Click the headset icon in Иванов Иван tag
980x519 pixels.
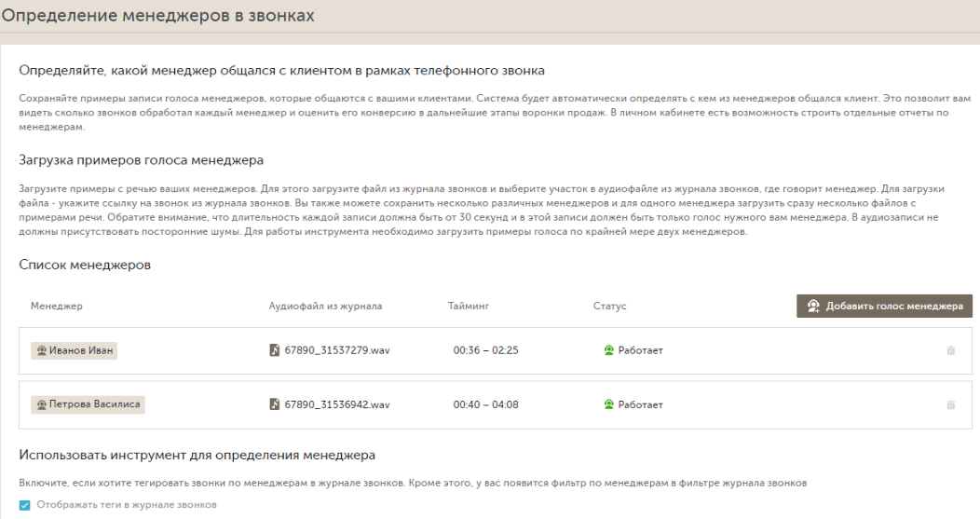pyautogui.click(x=41, y=350)
